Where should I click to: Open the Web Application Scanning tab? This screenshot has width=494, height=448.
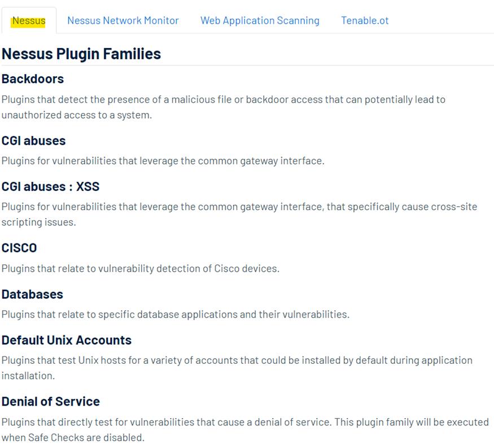[260, 20]
